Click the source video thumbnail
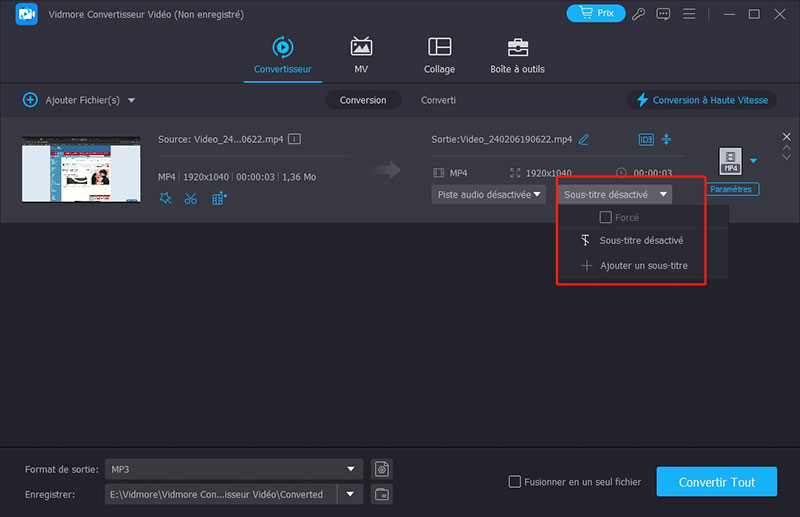The width and height of the screenshot is (800, 517). click(x=79, y=169)
